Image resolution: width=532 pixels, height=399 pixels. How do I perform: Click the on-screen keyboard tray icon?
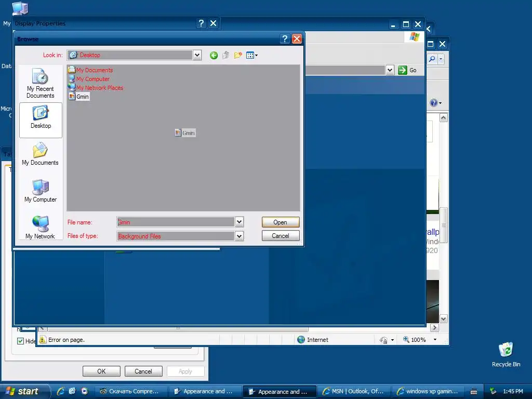pos(474,392)
